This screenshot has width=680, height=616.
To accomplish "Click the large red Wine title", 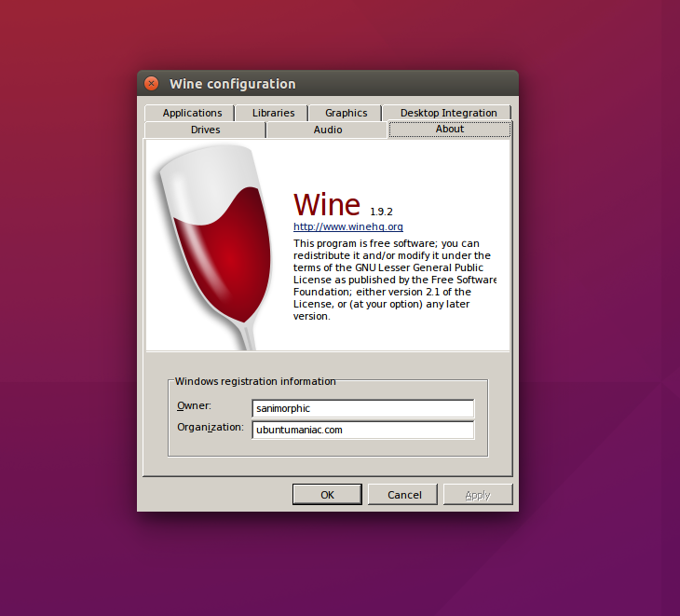I will coord(327,204).
